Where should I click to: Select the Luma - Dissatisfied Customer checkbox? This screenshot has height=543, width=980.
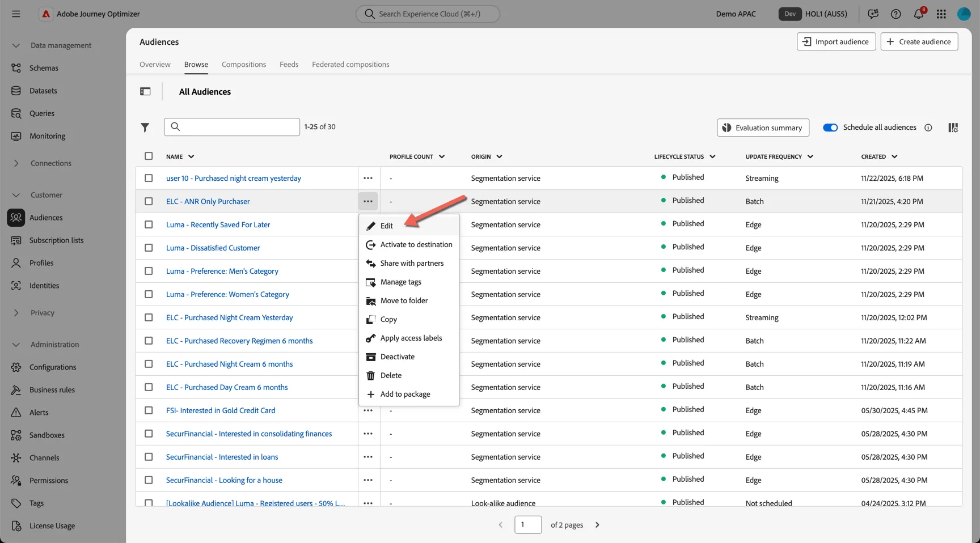149,248
